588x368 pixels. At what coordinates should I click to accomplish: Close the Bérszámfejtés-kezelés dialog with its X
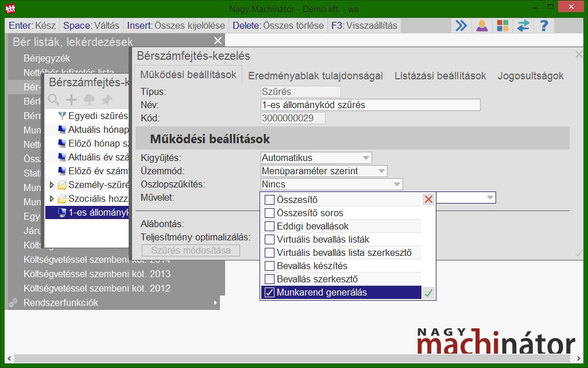[x=579, y=55]
